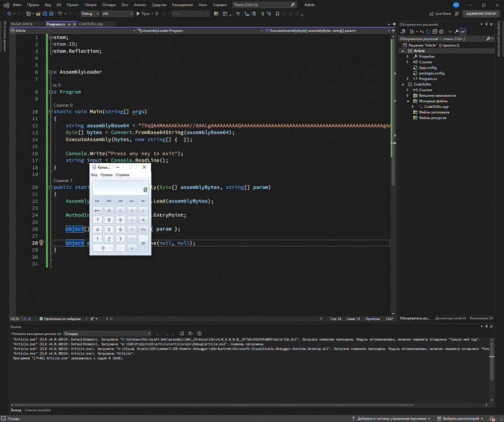The image size is (504, 422).
Task: Toggle the pin on the Program.cs tab
Action: [69, 24]
